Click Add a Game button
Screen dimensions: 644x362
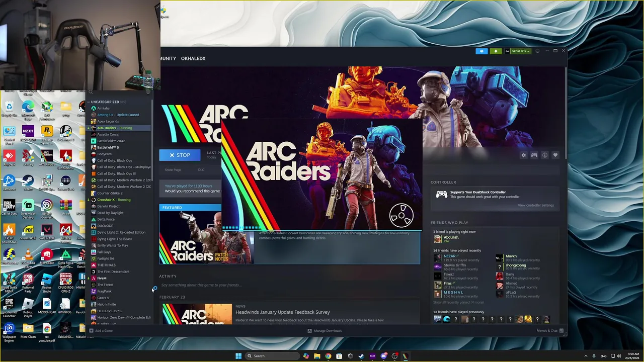pos(101,331)
